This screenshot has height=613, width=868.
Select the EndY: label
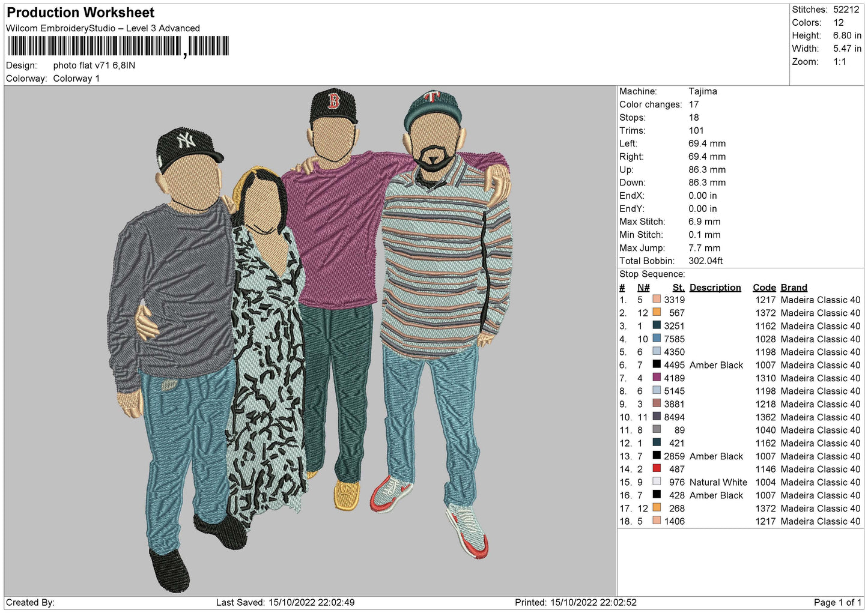tap(632, 209)
